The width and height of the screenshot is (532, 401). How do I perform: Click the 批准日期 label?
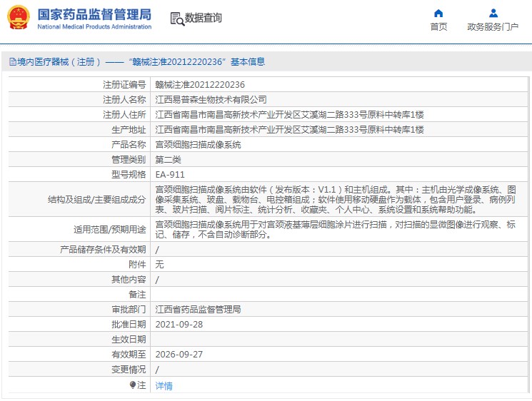(129, 325)
